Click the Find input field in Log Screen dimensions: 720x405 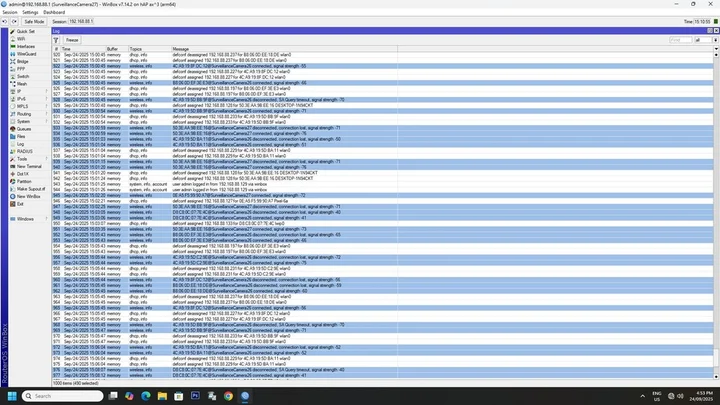[x=681, y=40]
